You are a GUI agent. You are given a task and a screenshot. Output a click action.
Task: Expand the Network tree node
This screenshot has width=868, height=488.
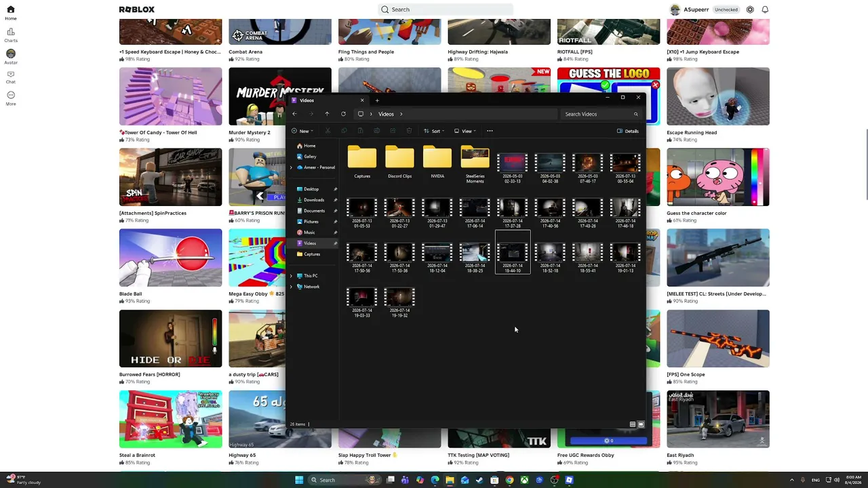[292, 287]
